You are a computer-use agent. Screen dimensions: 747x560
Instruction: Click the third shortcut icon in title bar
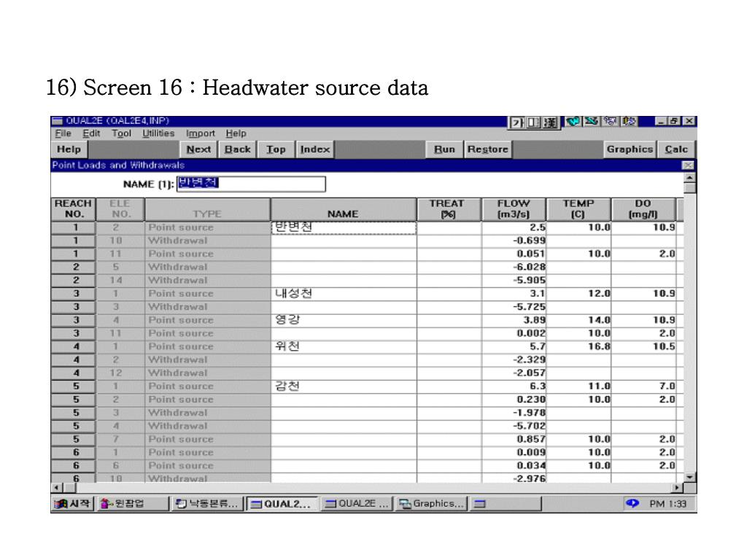coord(610,122)
